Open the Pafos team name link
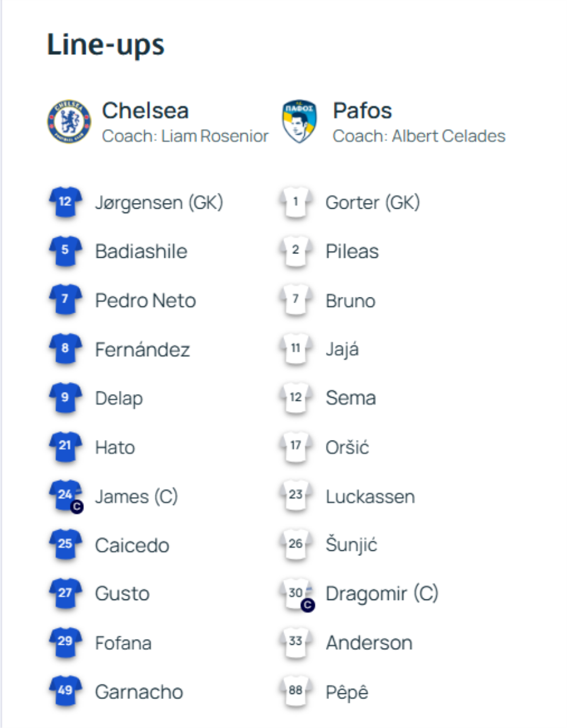The width and height of the screenshot is (567, 728). (x=362, y=111)
